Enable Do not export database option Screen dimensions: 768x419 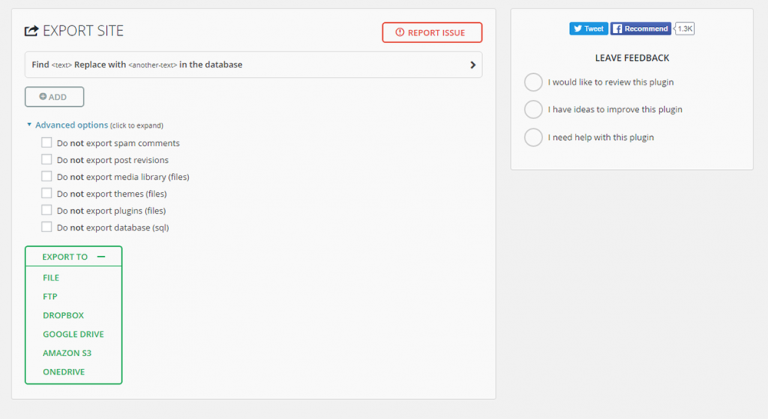(x=46, y=227)
